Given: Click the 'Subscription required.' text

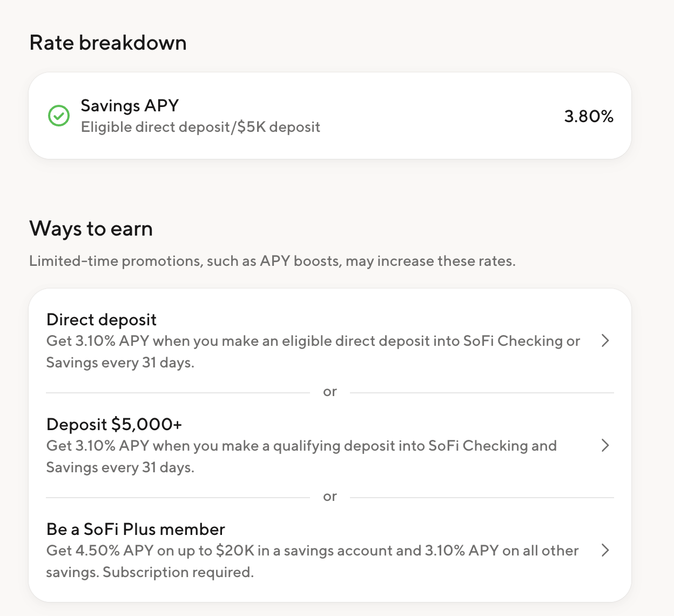Looking at the screenshot, I should [178, 572].
